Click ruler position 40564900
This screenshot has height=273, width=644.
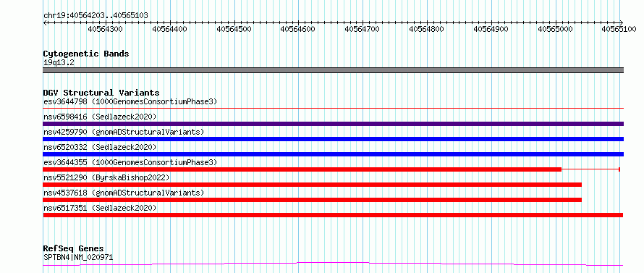pos(491,29)
